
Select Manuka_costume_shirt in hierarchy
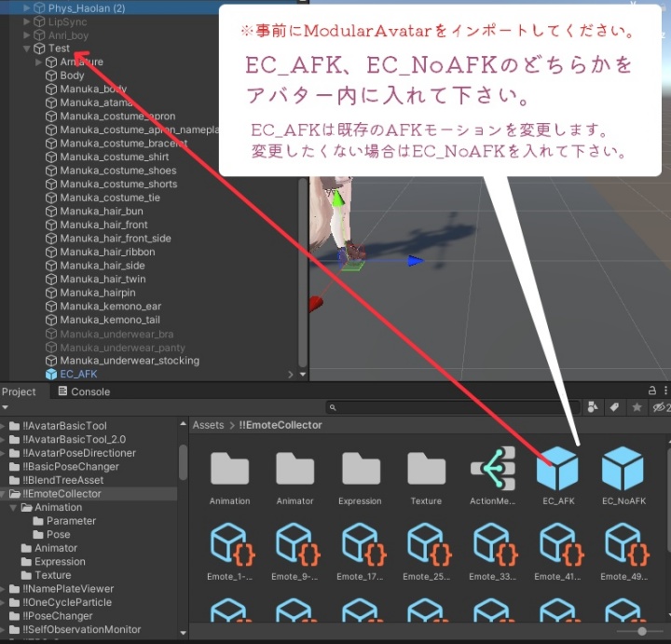pos(115,158)
